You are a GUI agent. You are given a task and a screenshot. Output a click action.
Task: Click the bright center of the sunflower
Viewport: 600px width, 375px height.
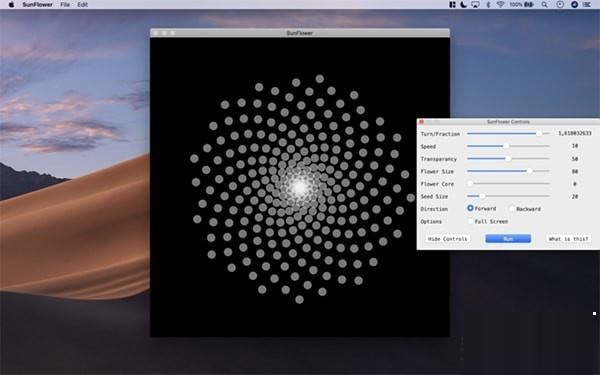(x=300, y=188)
